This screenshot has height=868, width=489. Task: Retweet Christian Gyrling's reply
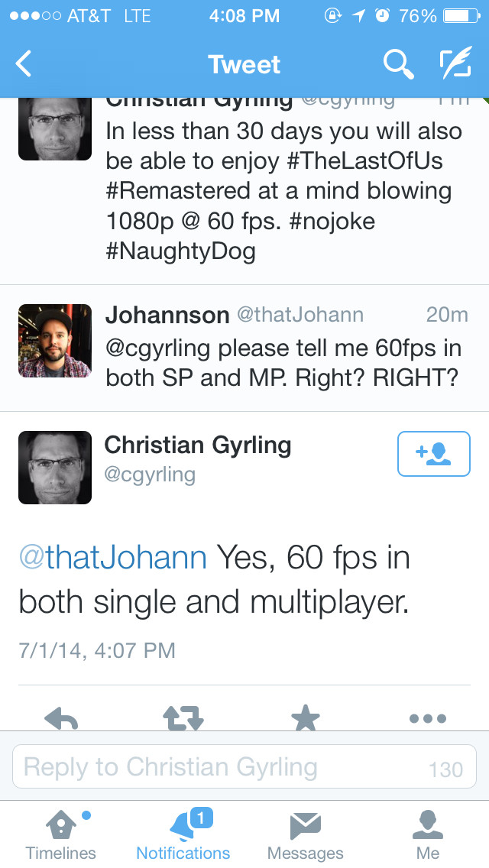coord(183,718)
